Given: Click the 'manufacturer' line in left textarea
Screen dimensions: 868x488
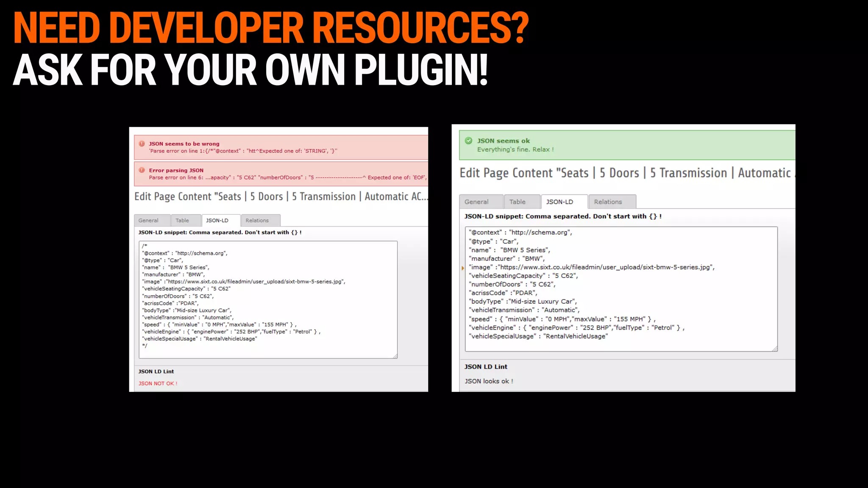Looking at the screenshot, I should (173, 274).
